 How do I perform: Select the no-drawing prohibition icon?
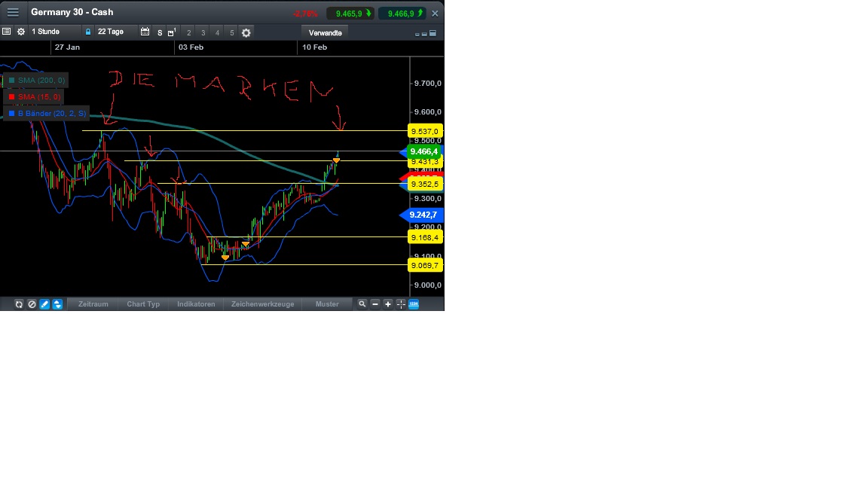pos(31,304)
